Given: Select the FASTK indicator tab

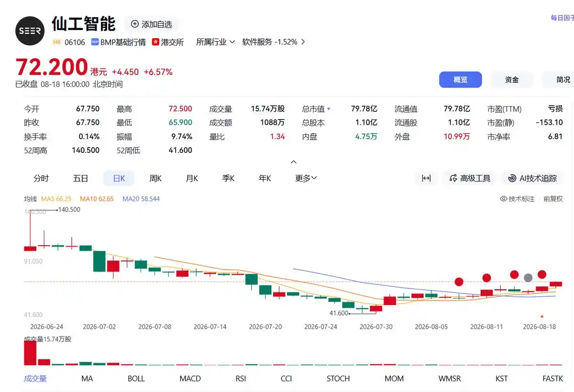Looking at the screenshot, I should pos(552,379).
